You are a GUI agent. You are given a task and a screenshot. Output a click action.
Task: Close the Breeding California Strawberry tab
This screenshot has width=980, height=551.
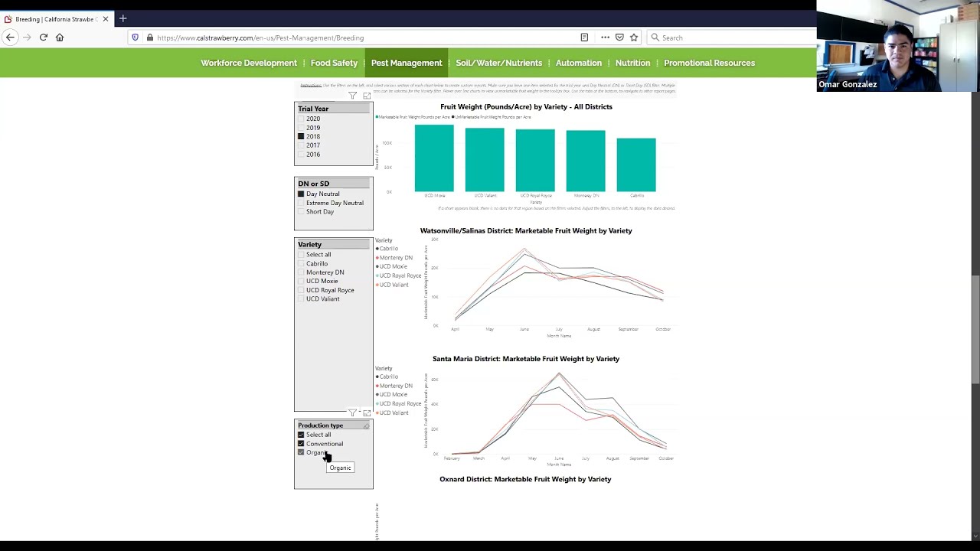point(106,19)
